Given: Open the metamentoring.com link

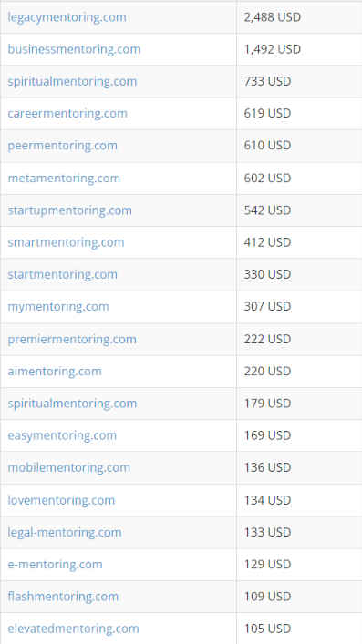Looking at the screenshot, I should (64, 178).
